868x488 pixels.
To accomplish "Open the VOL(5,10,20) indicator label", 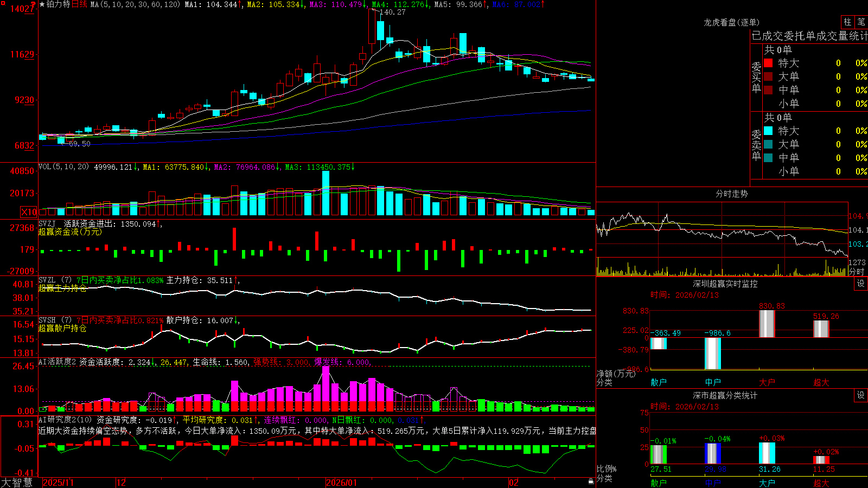I will pos(63,166).
